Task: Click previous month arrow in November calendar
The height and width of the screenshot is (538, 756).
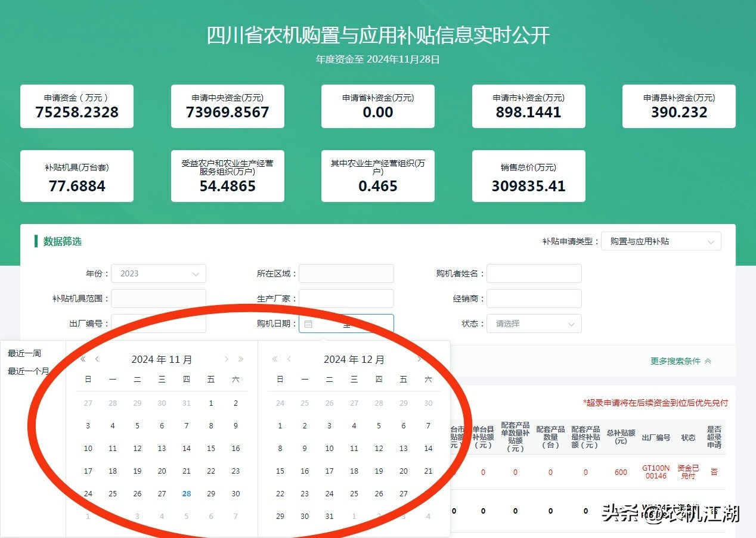Action: (x=97, y=359)
